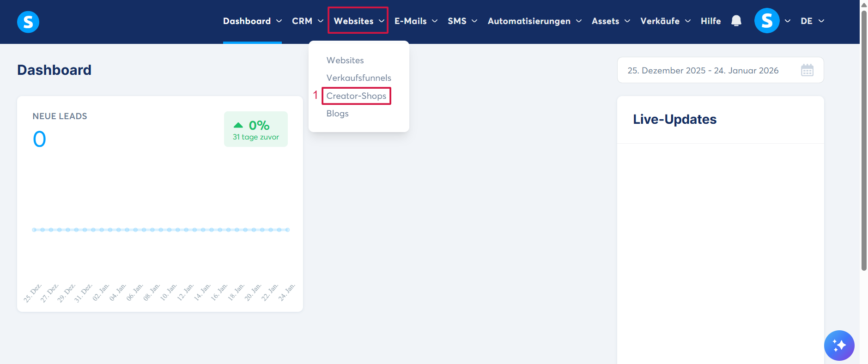Open the Assets nav item

pyautogui.click(x=605, y=21)
